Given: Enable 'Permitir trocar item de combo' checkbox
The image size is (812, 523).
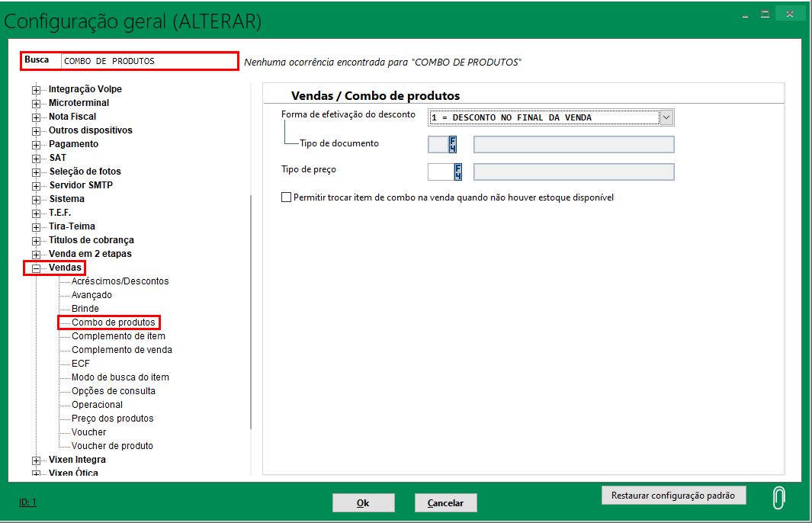Looking at the screenshot, I should (x=287, y=197).
